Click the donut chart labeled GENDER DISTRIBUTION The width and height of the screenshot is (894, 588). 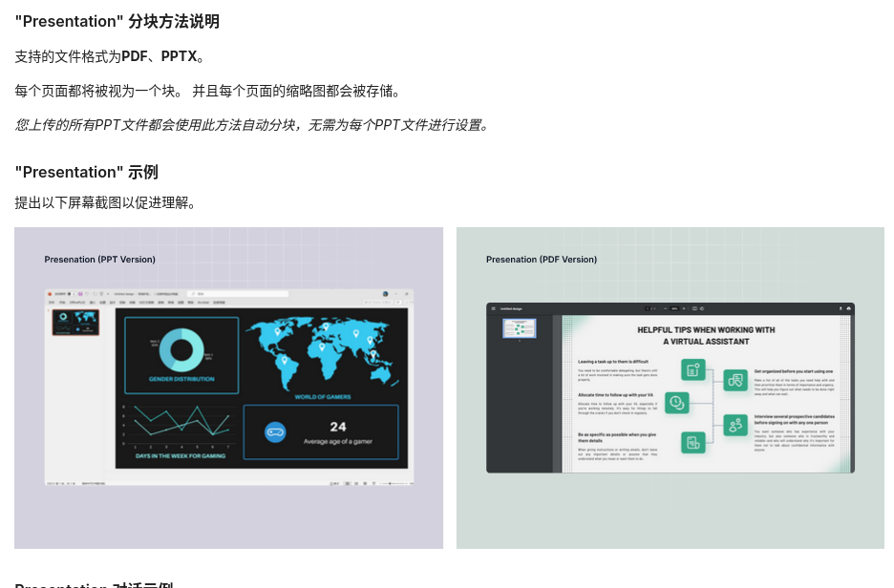181,350
